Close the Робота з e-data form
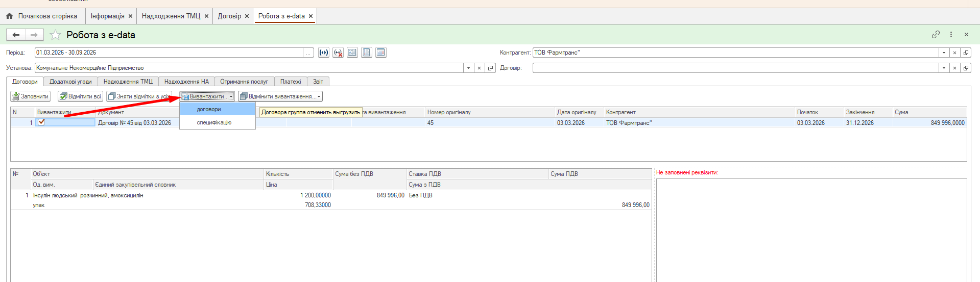Image resolution: width=980 pixels, height=282 pixels. pyautogui.click(x=966, y=35)
